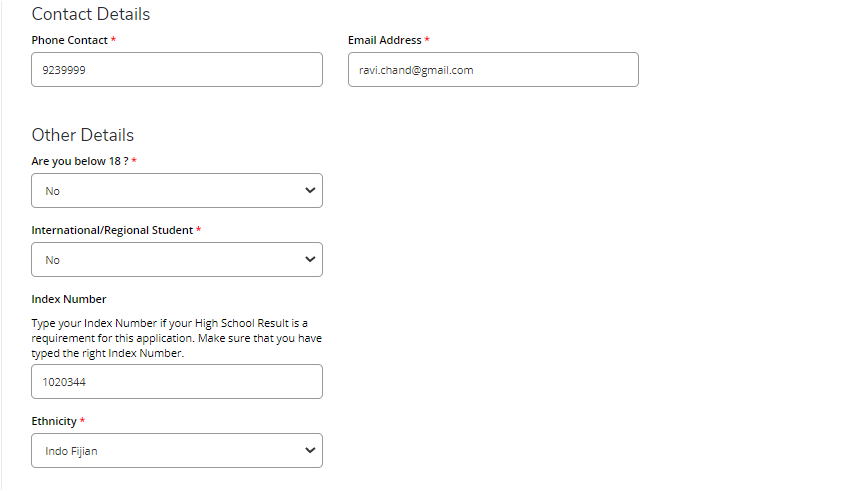
Task: Open the Ethnicity dropdown showing Indo Fijian
Action: coord(177,451)
